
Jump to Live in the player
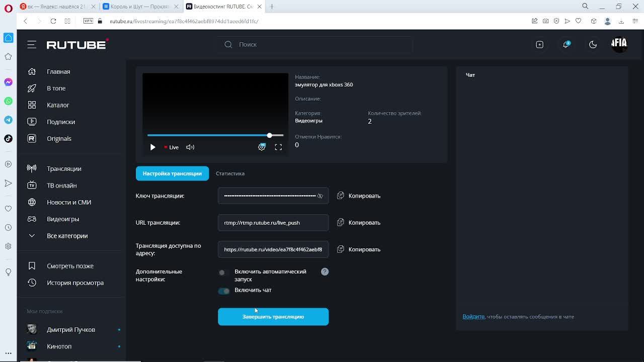[x=171, y=147]
